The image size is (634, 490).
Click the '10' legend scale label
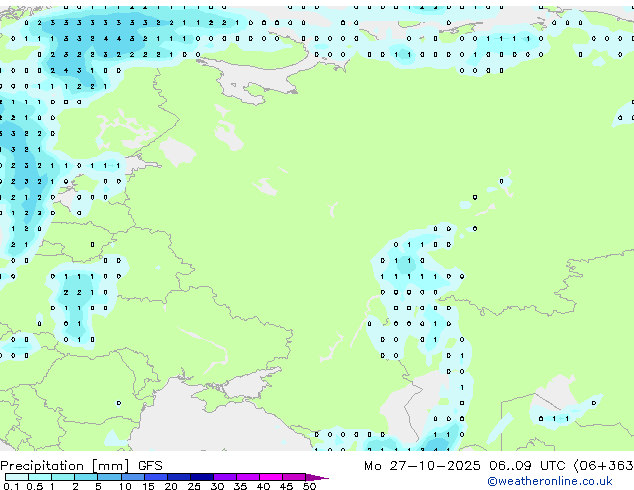click(125, 486)
